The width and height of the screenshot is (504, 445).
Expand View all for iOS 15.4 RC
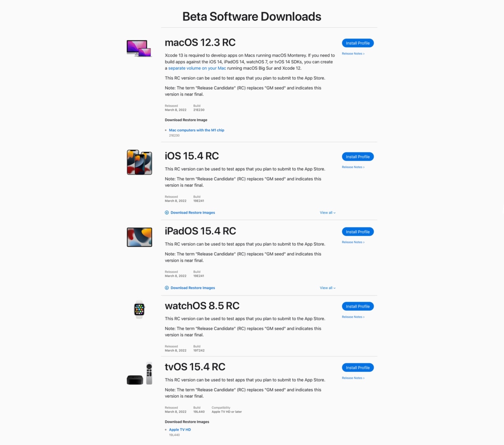coord(327,213)
